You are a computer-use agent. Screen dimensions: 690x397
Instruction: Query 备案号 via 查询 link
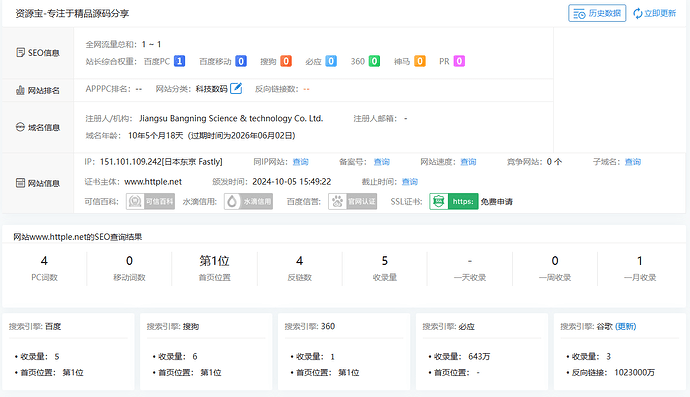(382, 162)
